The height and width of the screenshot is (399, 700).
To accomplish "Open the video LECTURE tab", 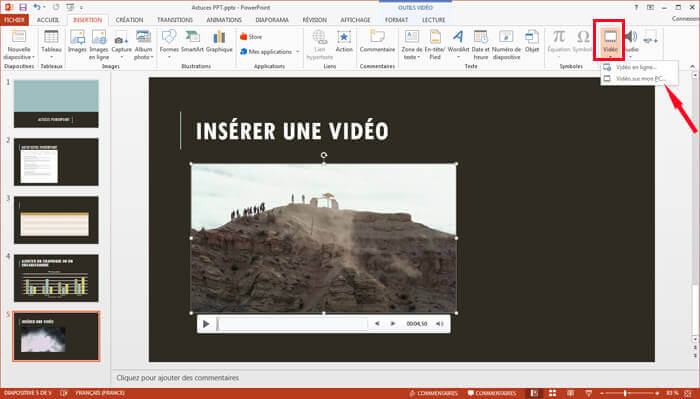I will (433, 20).
